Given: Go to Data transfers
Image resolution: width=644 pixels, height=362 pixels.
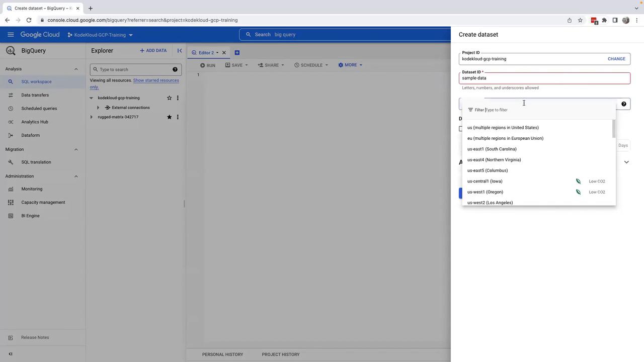Looking at the screenshot, I should [43, 95].
